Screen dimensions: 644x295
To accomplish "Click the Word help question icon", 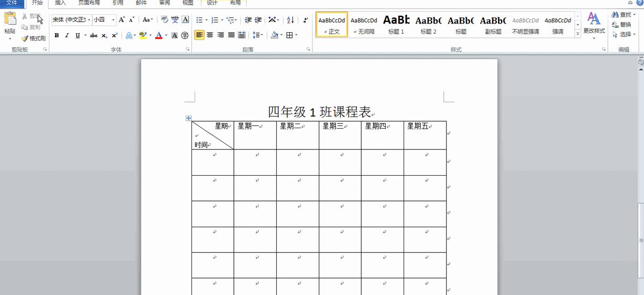I will (639, 3).
